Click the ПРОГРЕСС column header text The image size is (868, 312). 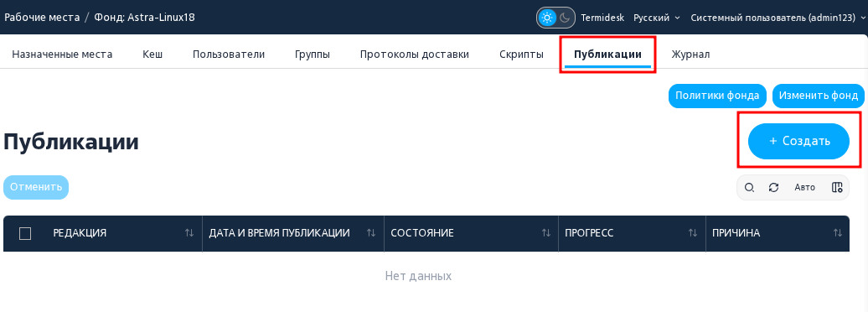pos(590,233)
